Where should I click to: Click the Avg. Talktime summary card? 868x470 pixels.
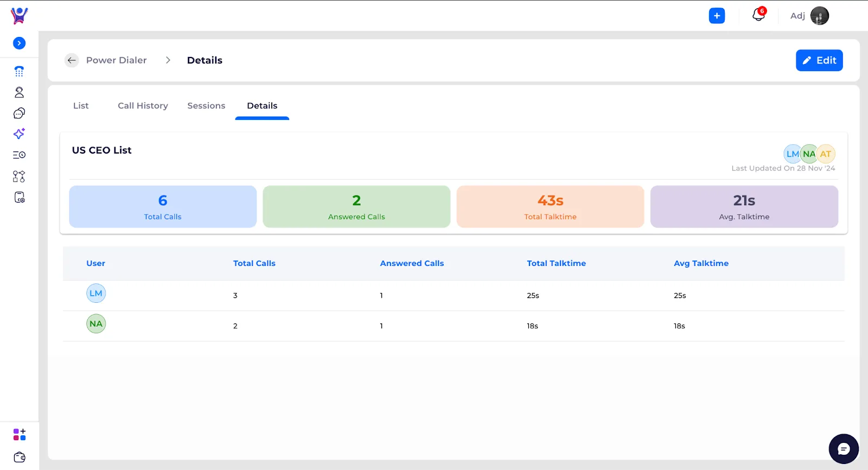coord(744,207)
